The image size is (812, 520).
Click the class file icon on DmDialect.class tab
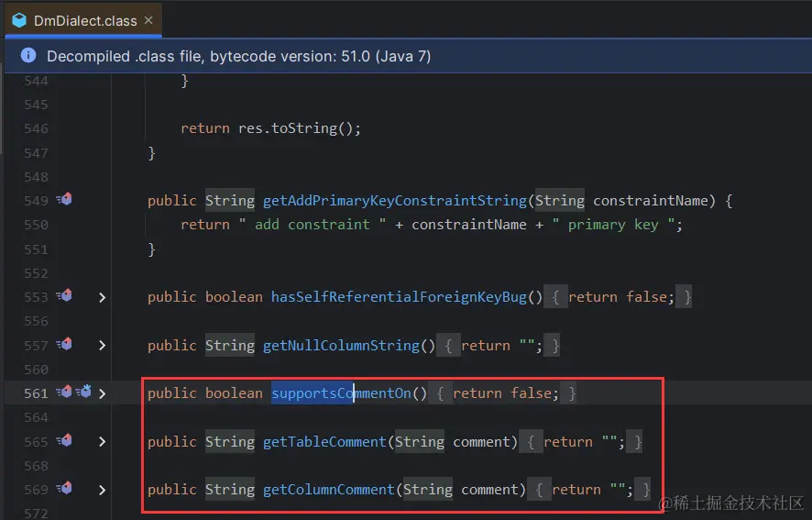point(19,20)
